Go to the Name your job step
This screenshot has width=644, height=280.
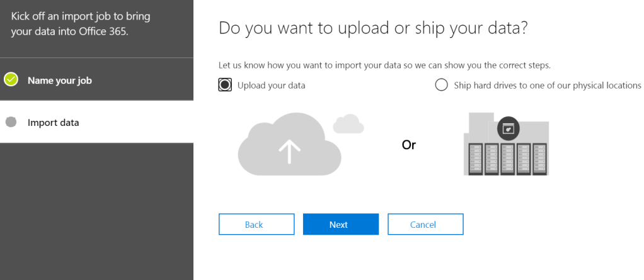pyautogui.click(x=59, y=81)
